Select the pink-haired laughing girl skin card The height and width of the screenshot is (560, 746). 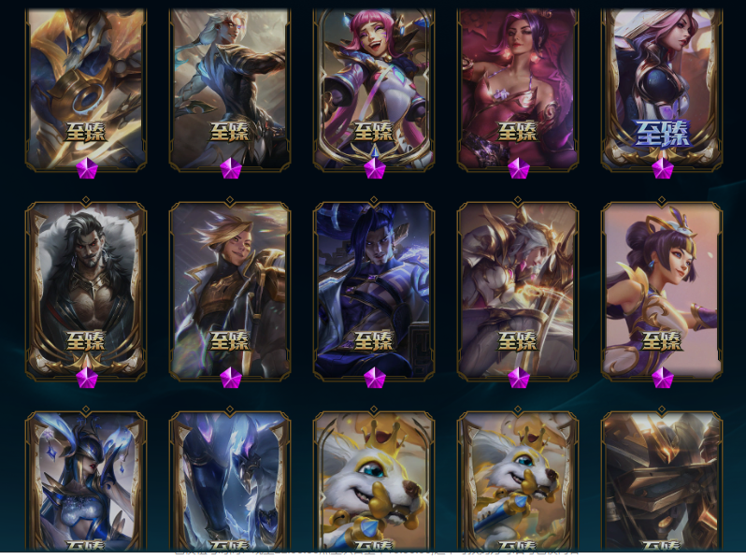tap(374, 89)
